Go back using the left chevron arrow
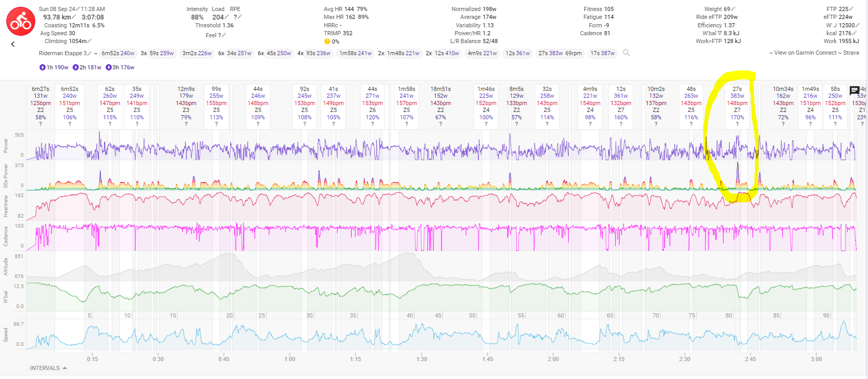This screenshot has width=868, height=379. coord(13,44)
